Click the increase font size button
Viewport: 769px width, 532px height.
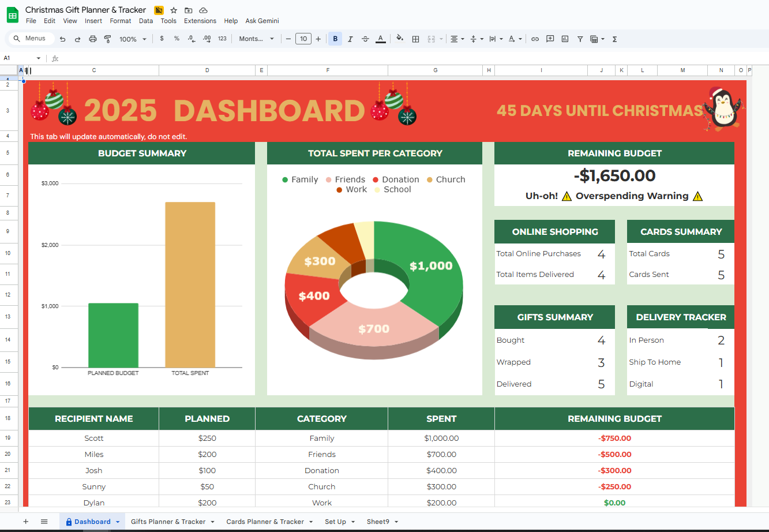click(318, 39)
